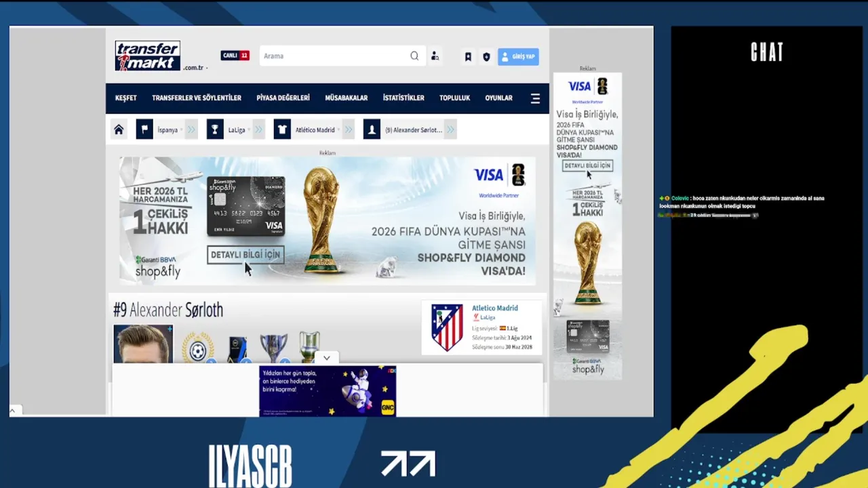Click the trophy competition breadcrumb icon
Screen dimensions: 868x488
(x=215, y=129)
